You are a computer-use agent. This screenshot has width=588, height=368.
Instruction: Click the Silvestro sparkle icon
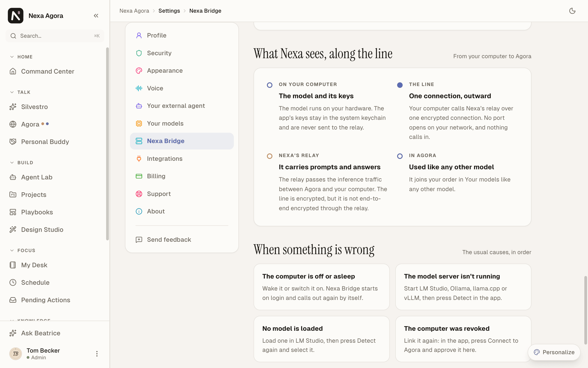click(x=13, y=106)
